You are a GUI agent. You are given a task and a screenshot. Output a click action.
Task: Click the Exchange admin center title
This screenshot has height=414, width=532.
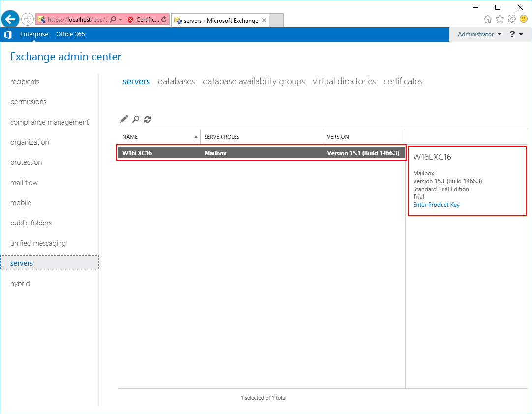tap(66, 57)
